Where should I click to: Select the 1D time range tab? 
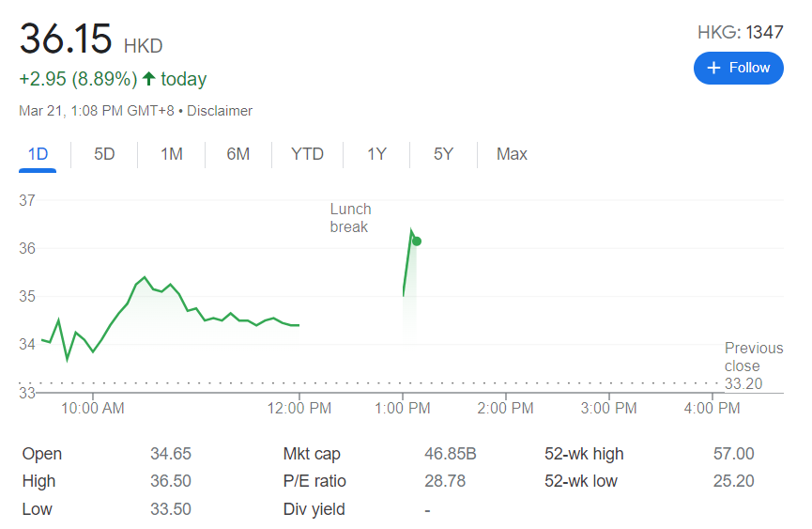[38, 154]
